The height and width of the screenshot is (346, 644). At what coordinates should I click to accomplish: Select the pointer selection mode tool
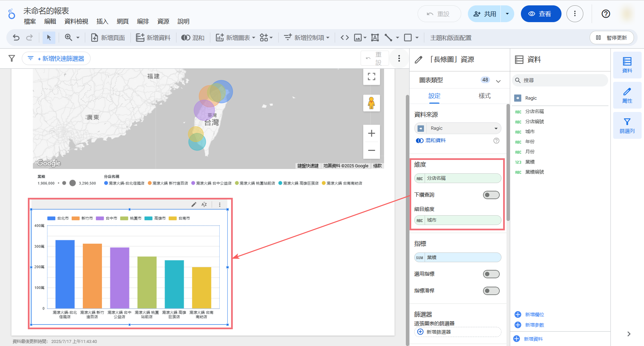pyautogui.click(x=49, y=38)
